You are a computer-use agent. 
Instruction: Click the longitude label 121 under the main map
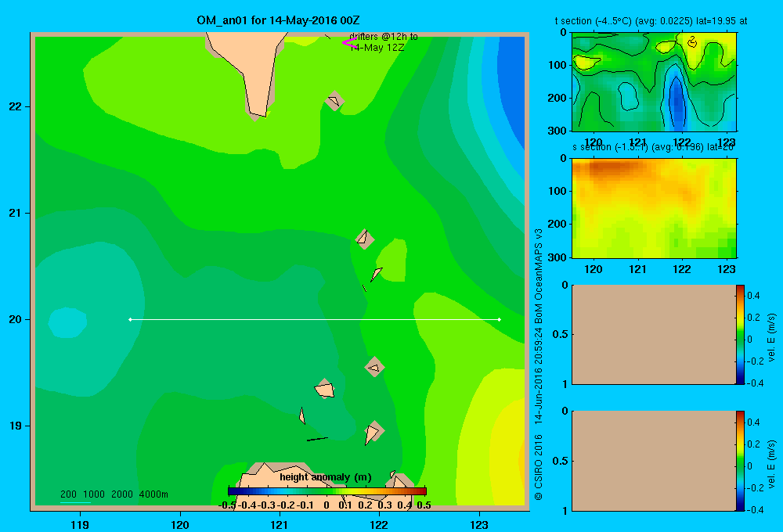[x=280, y=524]
